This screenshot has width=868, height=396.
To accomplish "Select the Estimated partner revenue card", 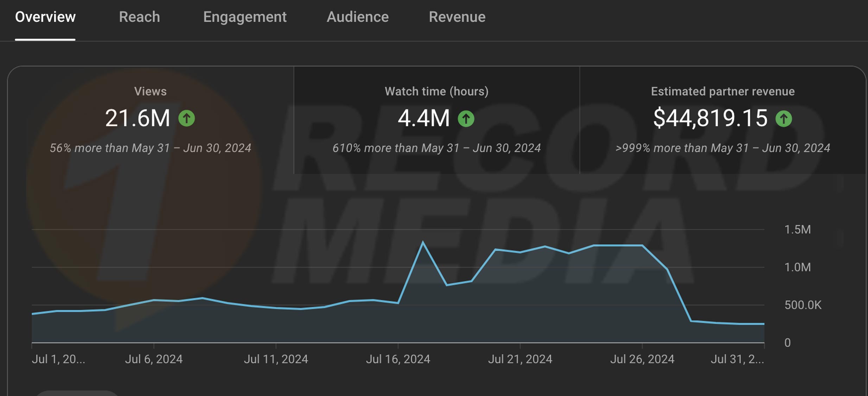I will pos(723,120).
